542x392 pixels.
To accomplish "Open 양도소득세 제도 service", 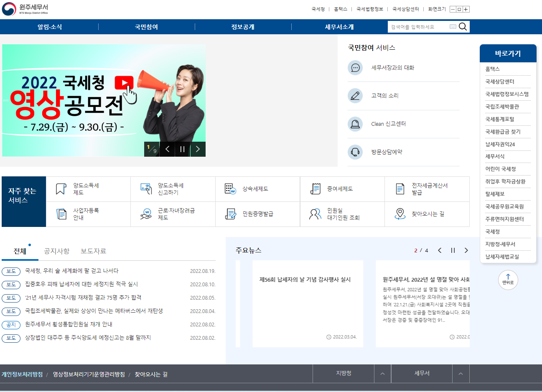I will tap(88, 189).
